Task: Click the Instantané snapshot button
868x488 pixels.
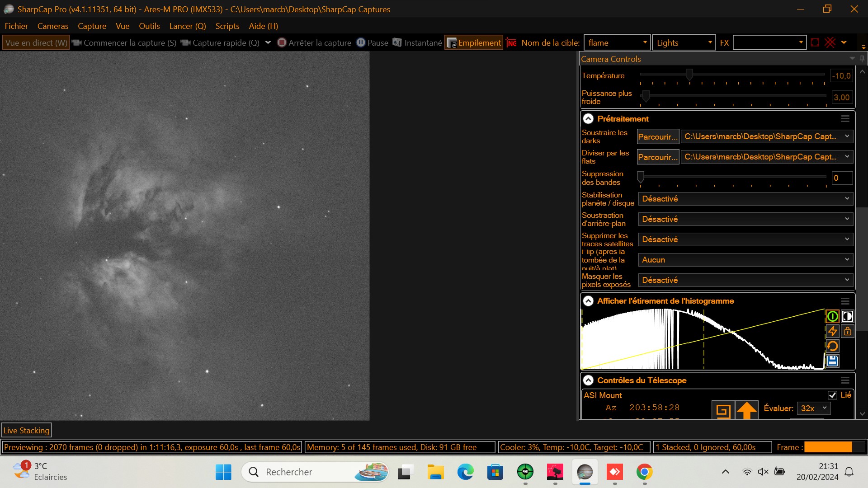Action: (417, 42)
